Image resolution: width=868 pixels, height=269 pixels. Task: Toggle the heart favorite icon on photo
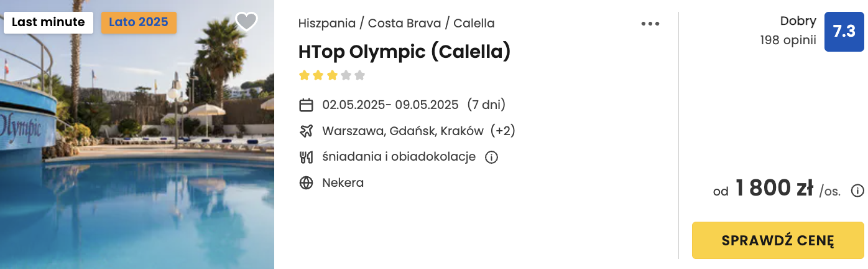246,22
